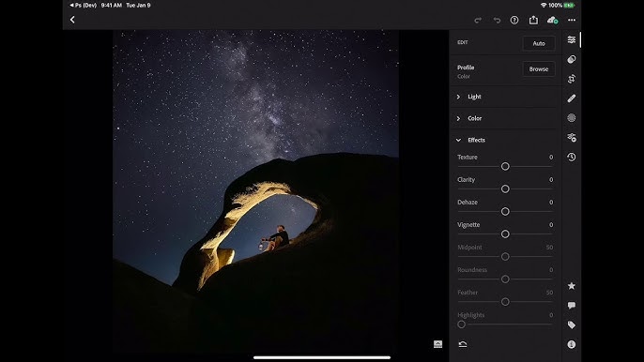Click the Texture slider handle

point(505,166)
